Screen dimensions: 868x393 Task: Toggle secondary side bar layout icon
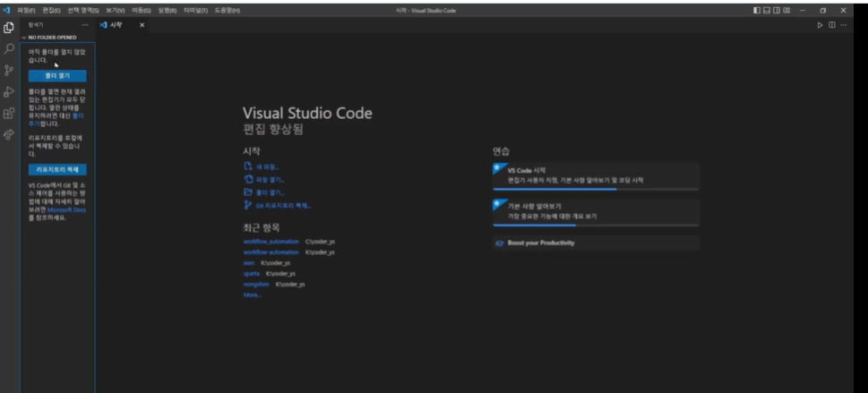coord(777,10)
